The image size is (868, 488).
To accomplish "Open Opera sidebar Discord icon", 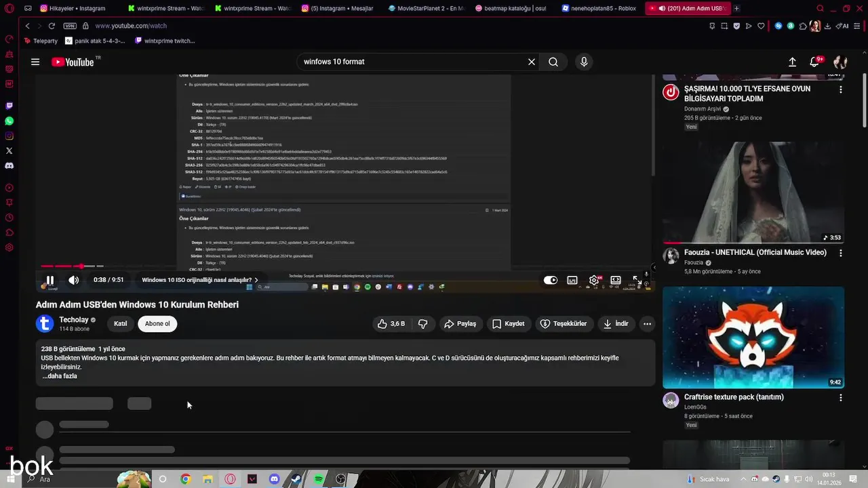I will coord(9,165).
